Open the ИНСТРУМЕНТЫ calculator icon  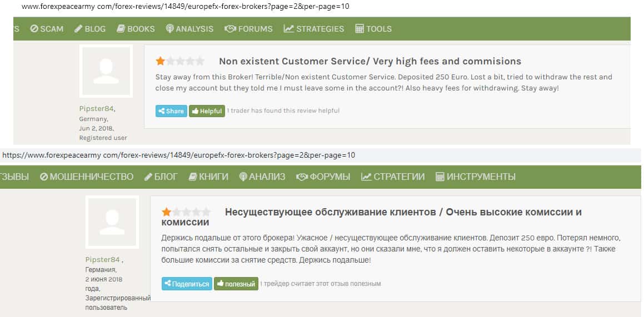(x=440, y=177)
